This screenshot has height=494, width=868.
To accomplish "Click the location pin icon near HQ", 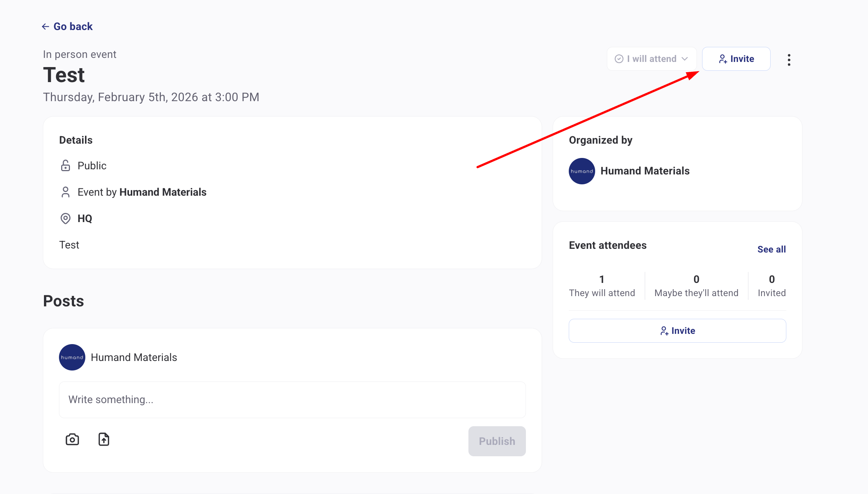I will [65, 218].
